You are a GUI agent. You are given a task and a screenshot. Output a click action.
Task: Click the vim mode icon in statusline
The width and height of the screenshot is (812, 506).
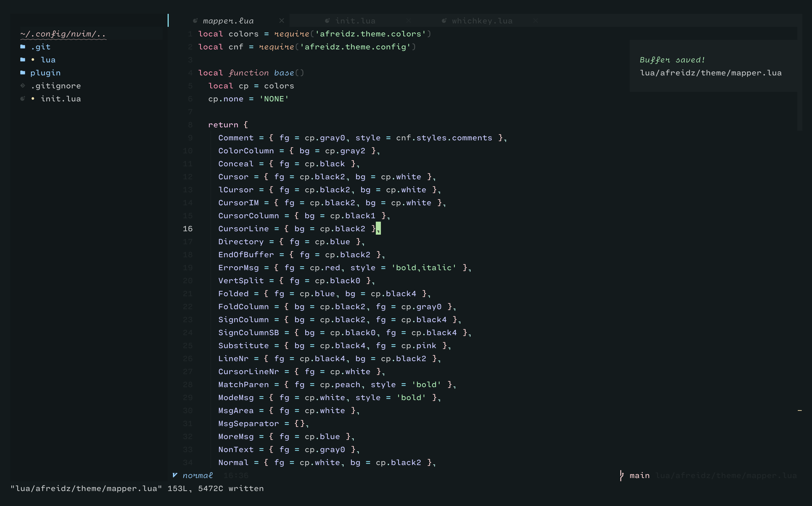[175, 475]
